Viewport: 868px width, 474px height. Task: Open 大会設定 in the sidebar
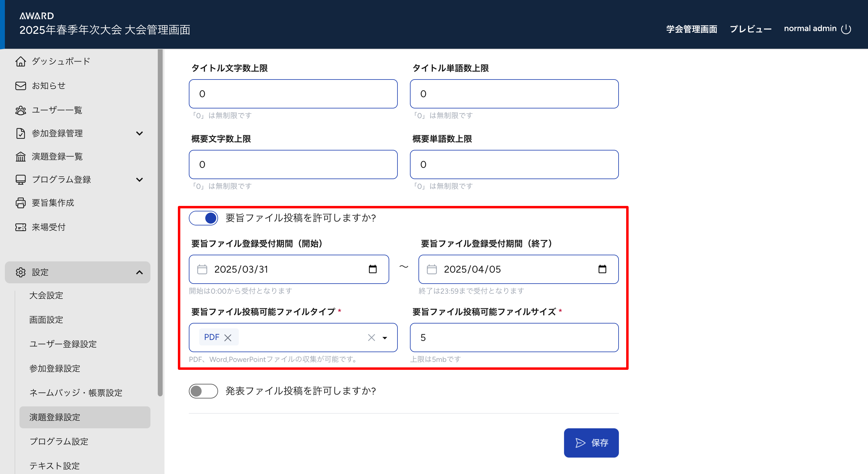point(46,295)
